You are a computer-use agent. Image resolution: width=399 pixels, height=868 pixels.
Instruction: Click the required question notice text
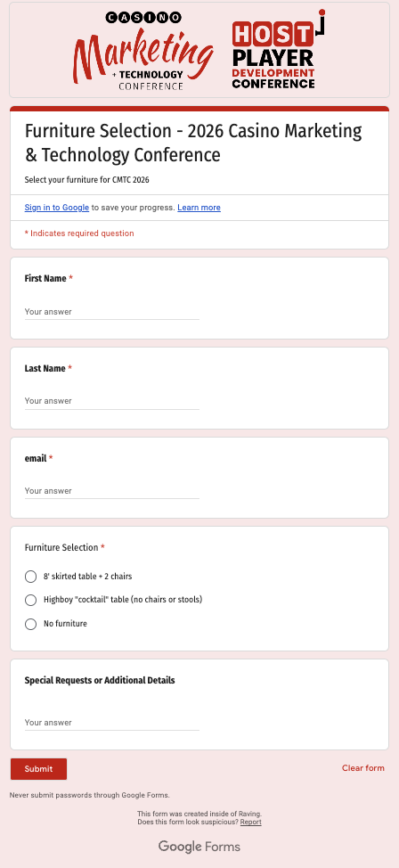[79, 233]
